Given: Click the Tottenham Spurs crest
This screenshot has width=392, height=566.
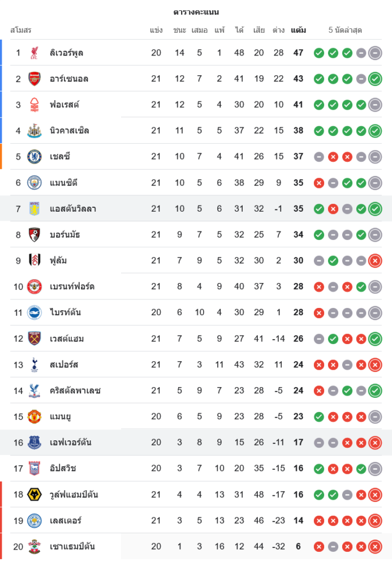Looking at the screenshot, I should tap(35, 365).
